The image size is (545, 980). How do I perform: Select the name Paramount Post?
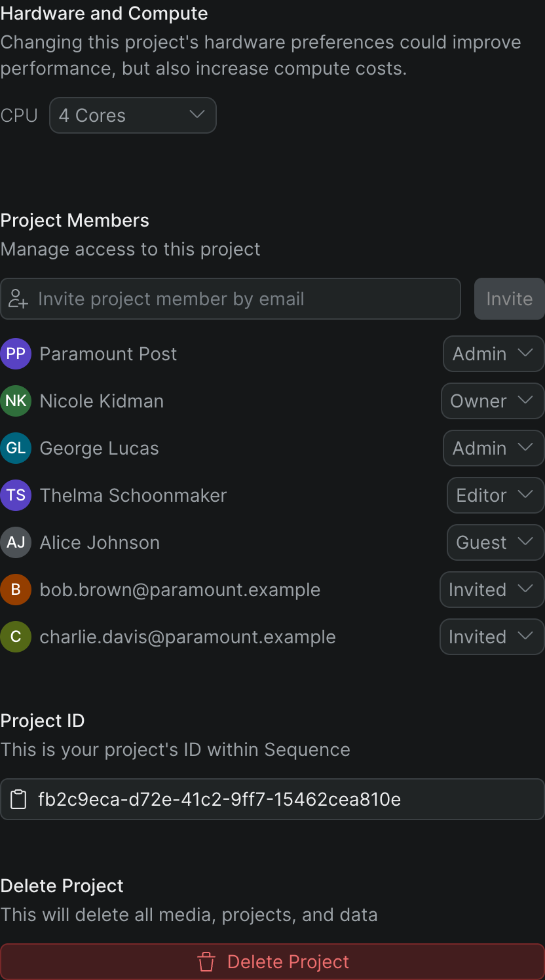click(x=108, y=354)
